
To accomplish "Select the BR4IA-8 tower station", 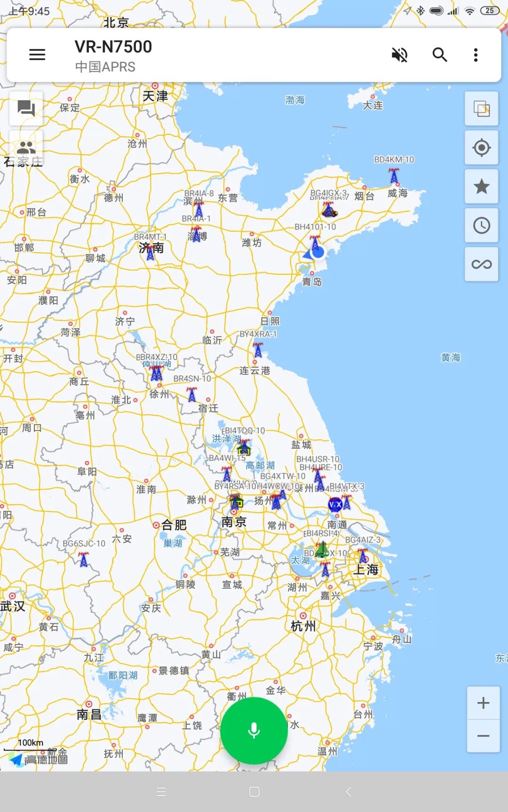I will (199, 209).
